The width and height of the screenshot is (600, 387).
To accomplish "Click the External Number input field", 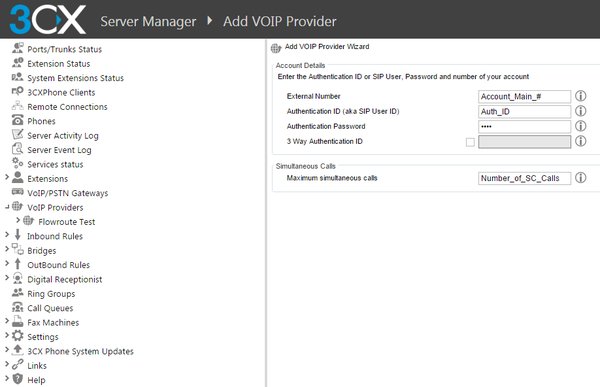I will [x=524, y=96].
